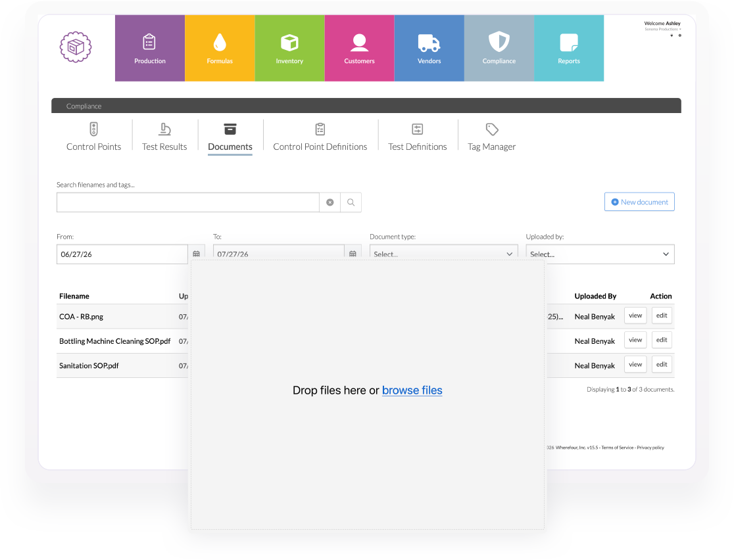Click the browse files link
Viewport: 734px width, 560px height.
click(412, 390)
